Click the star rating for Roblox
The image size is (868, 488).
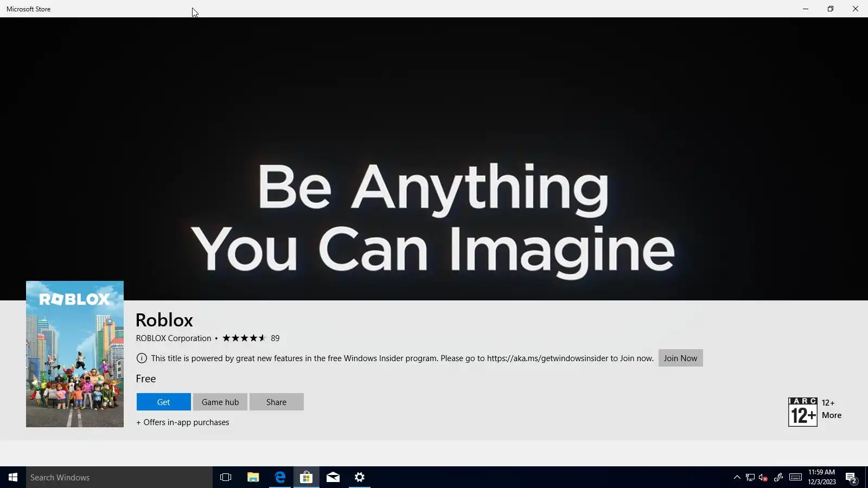point(244,338)
